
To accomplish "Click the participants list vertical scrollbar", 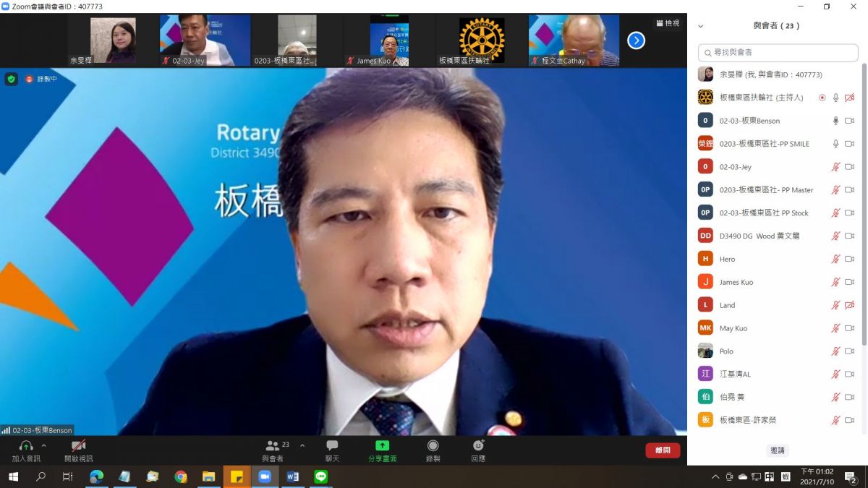I will pos(864,205).
